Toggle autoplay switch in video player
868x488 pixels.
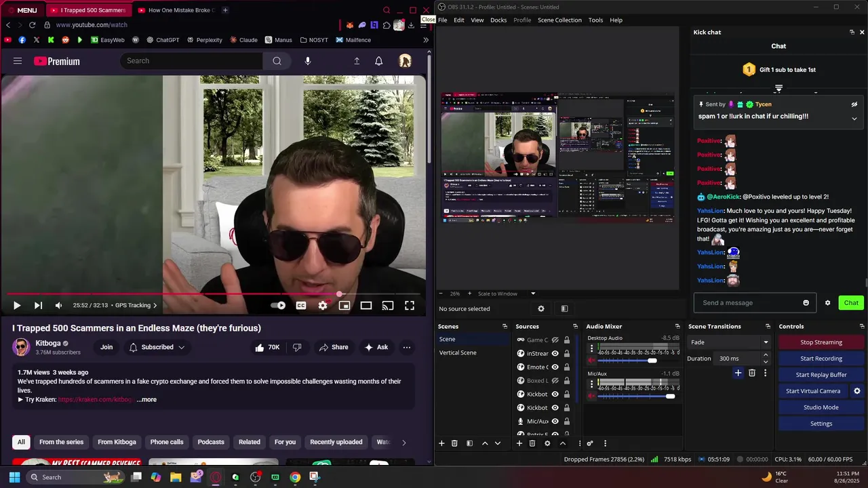[279, 306]
